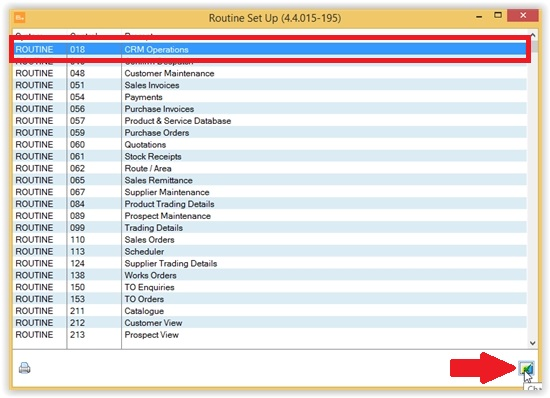This screenshot has width=550, height=398.
Task: Select the Scheduler routine
Action: [269, 252]
